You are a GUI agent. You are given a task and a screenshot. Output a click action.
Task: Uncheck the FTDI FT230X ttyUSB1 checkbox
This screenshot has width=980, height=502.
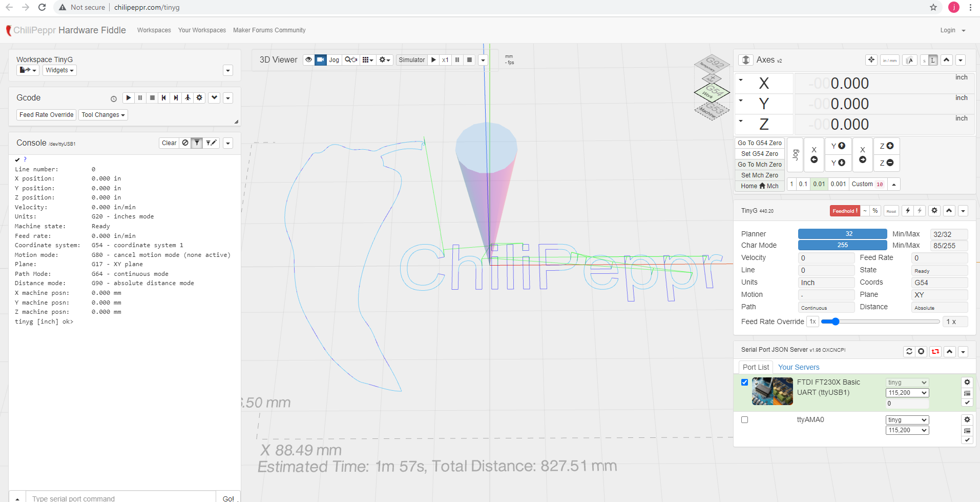[745, 383]
